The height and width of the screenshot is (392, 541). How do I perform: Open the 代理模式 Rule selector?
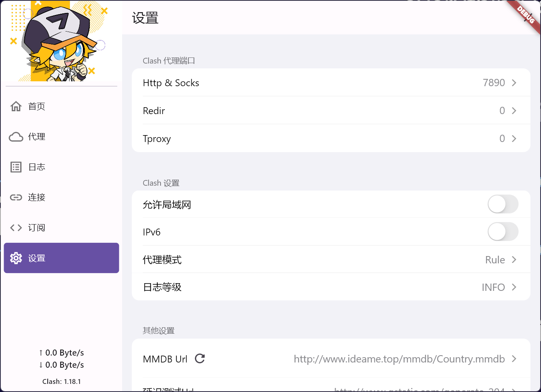click(x=495, y=260)
